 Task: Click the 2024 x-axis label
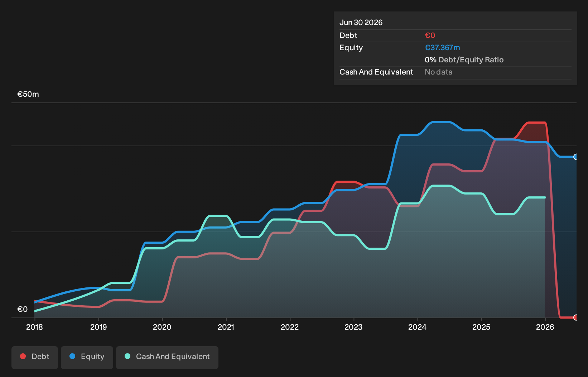point(418,327)
